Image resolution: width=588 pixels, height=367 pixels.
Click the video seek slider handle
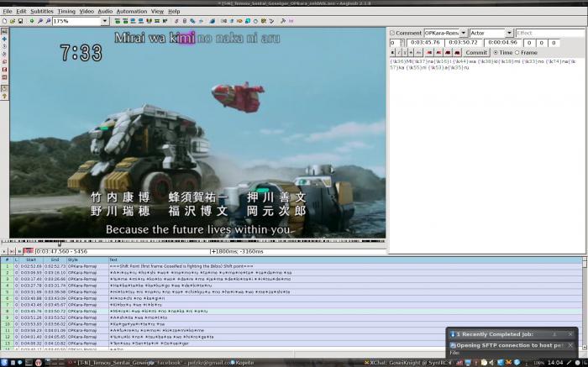point(60,244)
